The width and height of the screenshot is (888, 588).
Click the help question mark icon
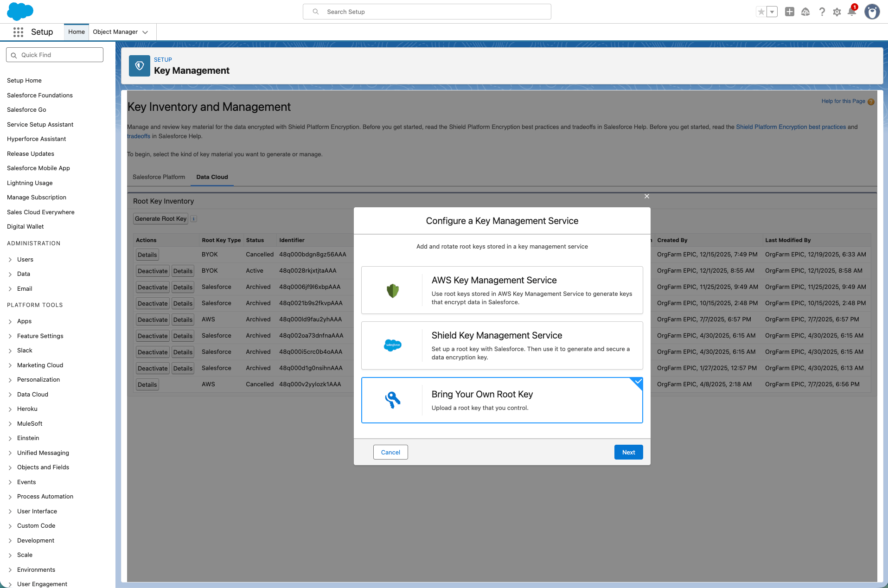822,12
